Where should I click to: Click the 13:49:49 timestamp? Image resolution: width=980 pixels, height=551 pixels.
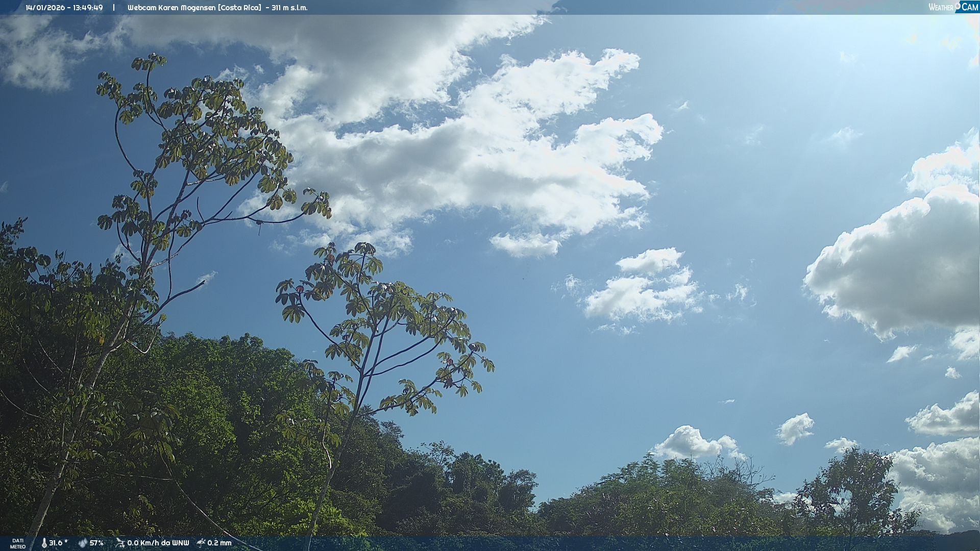tap(88, 8)
